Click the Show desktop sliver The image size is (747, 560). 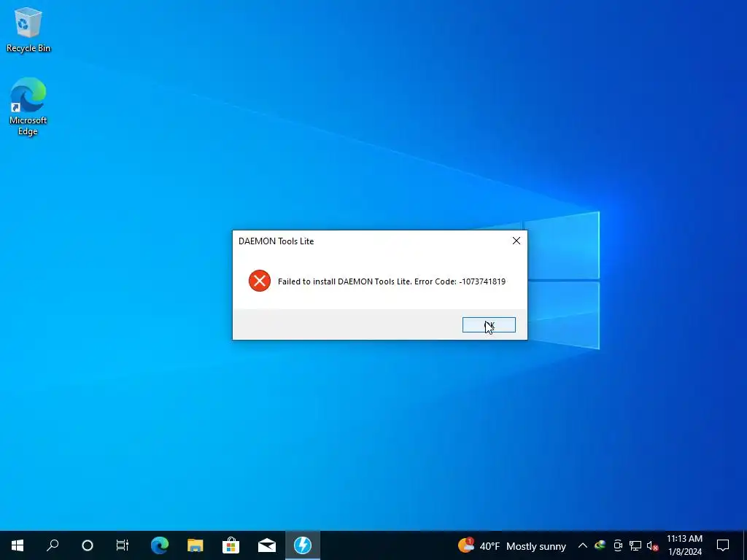(x=745, y=545)
